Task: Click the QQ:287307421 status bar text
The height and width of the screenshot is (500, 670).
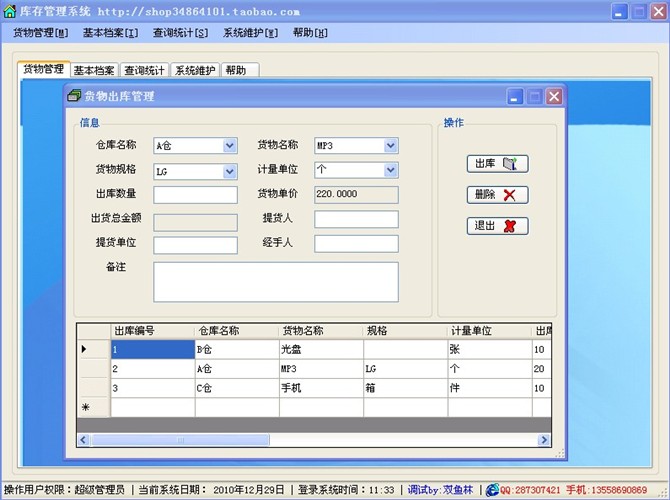Action: (x=530, y=490)
